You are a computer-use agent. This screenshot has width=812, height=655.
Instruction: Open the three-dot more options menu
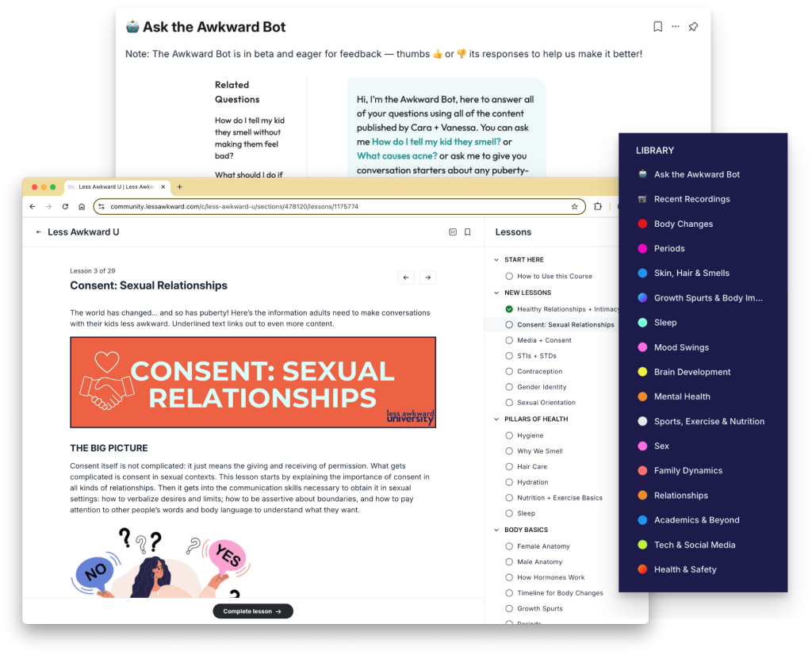676,26
